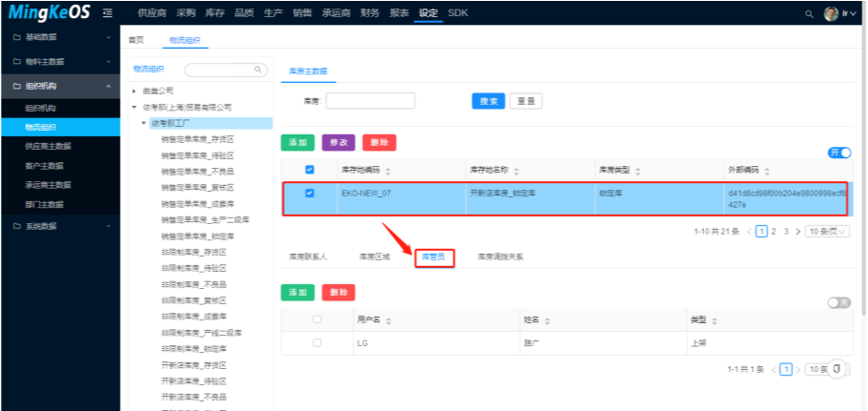
Task: Open the 供应商 top menu
Action: coord(151,12)
